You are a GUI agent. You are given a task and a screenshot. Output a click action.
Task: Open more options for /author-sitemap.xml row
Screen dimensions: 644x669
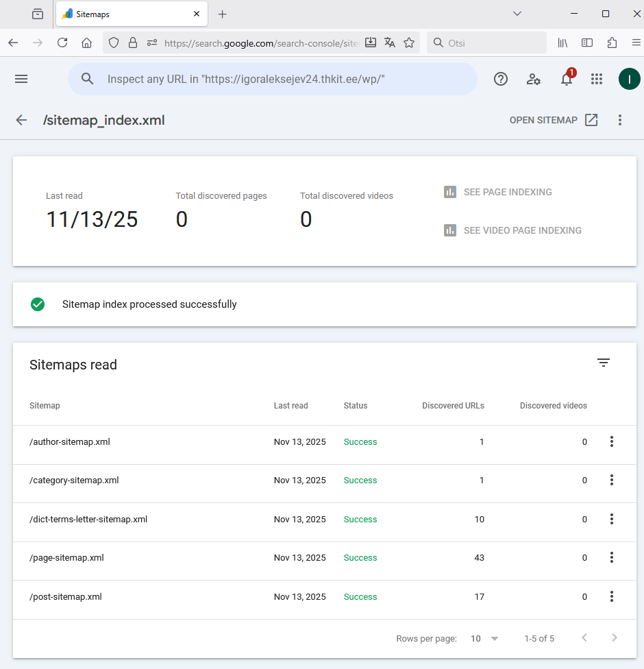(x=612, y=442)
